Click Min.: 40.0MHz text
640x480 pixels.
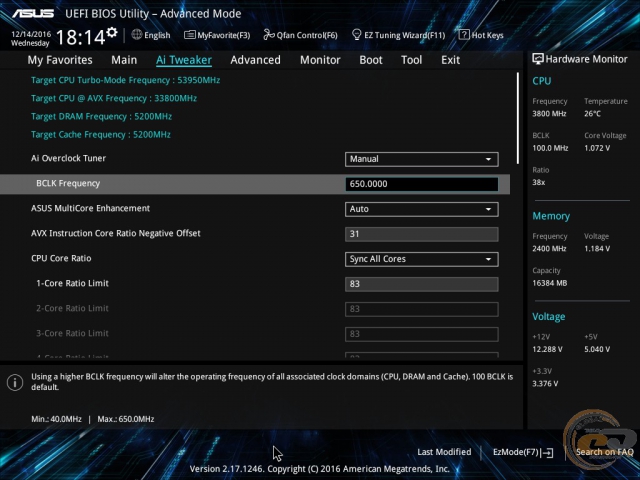tap(56, 419)
